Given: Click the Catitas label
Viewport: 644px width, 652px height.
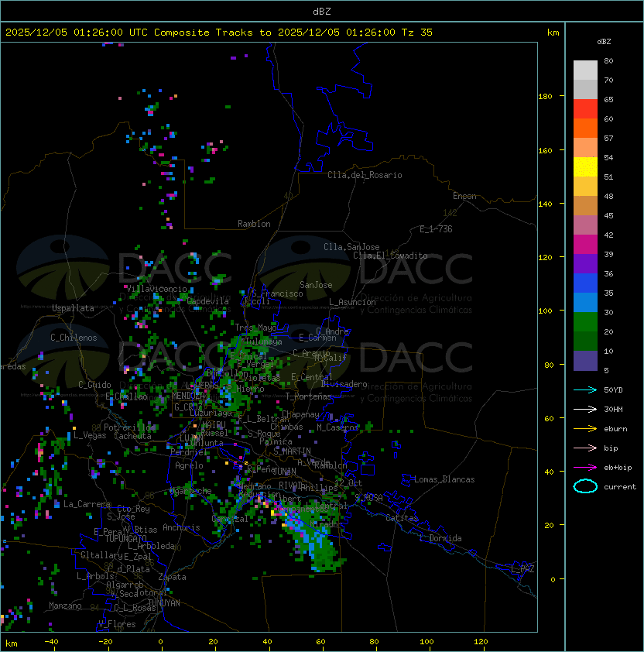Looking at the screenshot, I should [402, 519].
